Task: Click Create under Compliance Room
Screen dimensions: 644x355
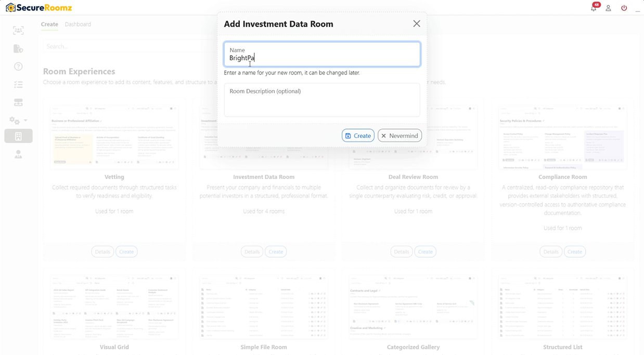Action: coord(575,251)
